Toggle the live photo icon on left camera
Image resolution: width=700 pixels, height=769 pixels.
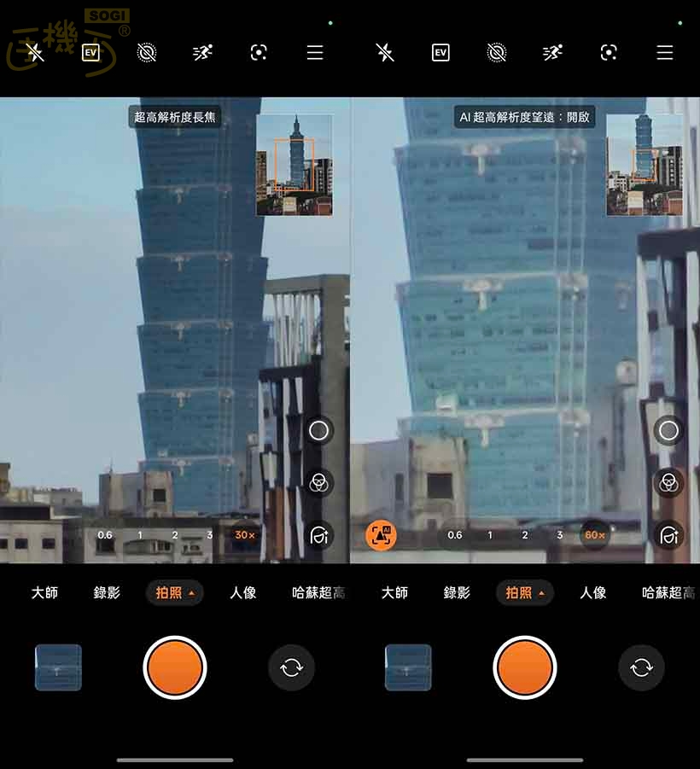(x=147, y=53)
